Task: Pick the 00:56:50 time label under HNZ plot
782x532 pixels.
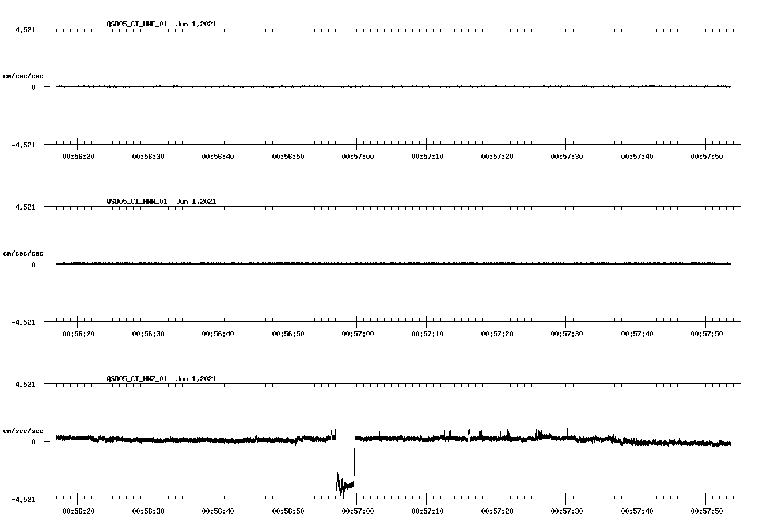Action: 288,511
